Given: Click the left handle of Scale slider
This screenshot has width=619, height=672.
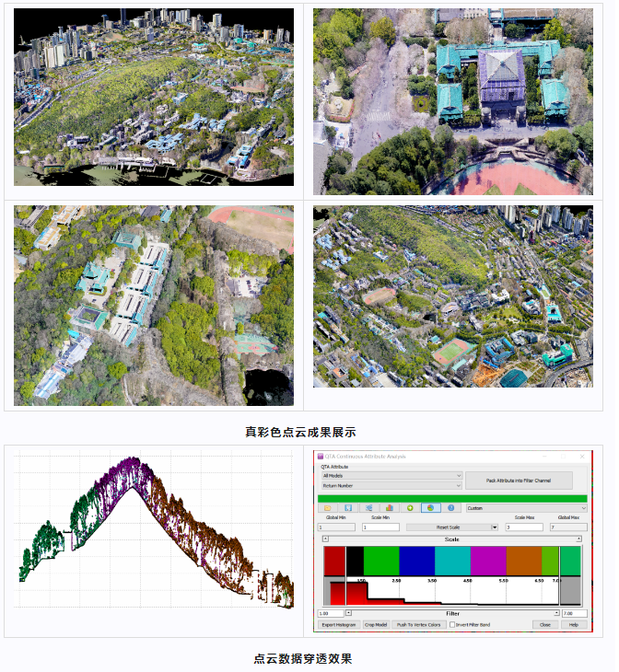Looking at the screenshot, I should click(325, 539).
